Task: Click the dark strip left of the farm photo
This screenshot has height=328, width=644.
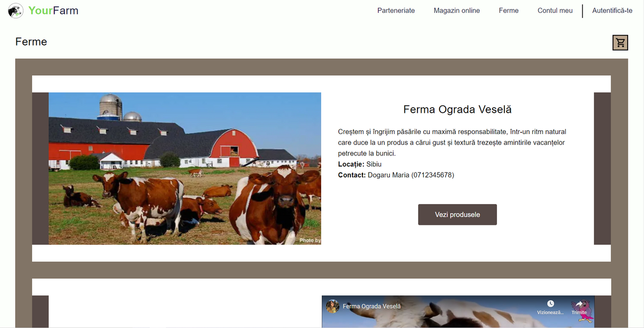Action: click(x=40, y=169)
